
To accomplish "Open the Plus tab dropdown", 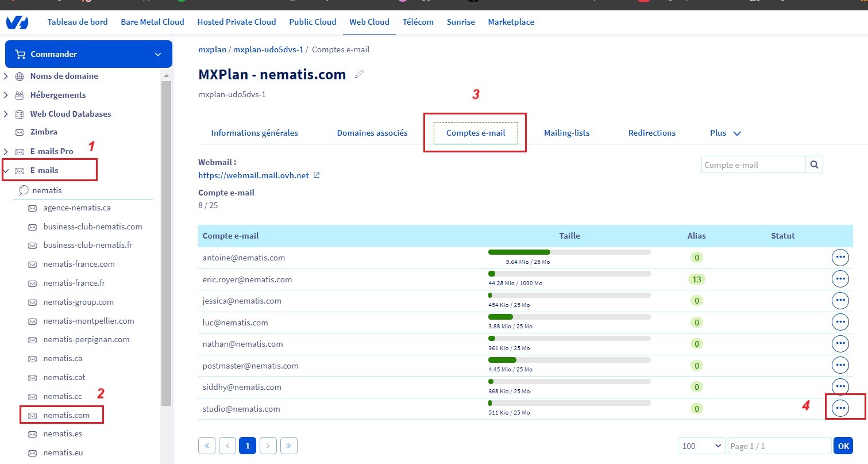I will point(726,133).
